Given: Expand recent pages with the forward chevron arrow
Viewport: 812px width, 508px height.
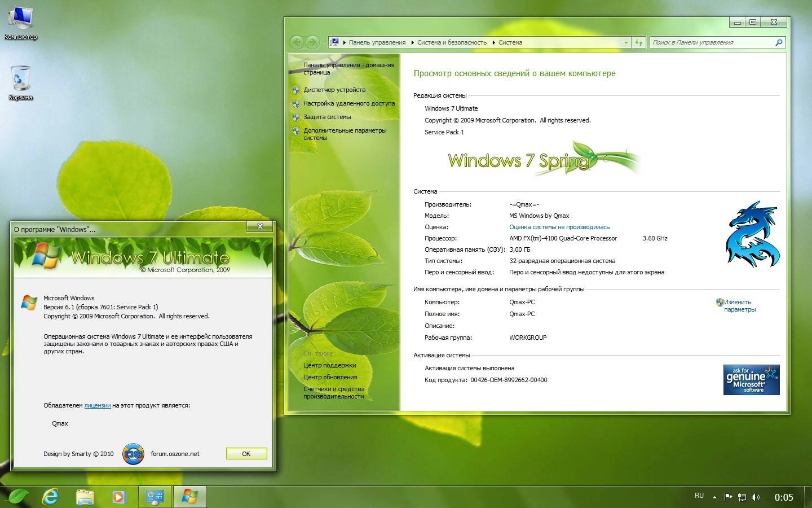Looking at the screenshot, I should [x=323, y=42].
